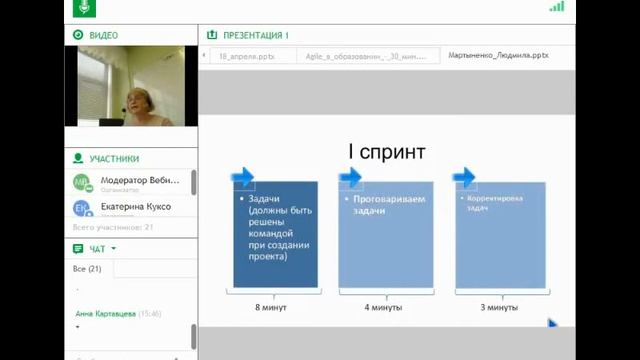Click the 8 минут label

tap(271, 307)
